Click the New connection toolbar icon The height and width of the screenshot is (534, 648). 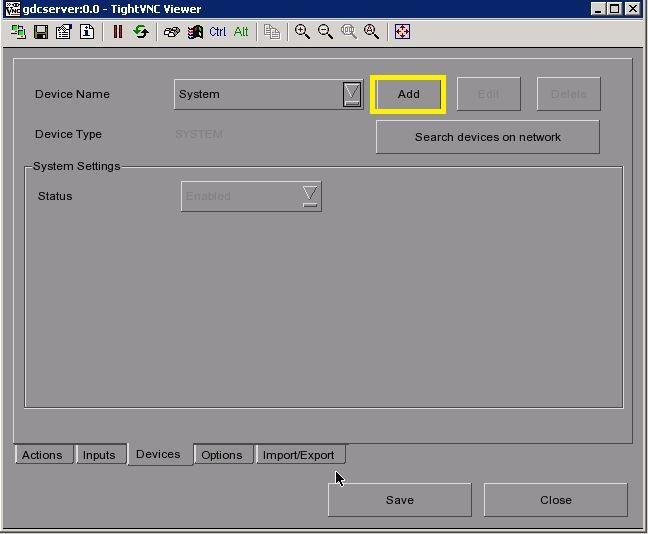(18, 32)
